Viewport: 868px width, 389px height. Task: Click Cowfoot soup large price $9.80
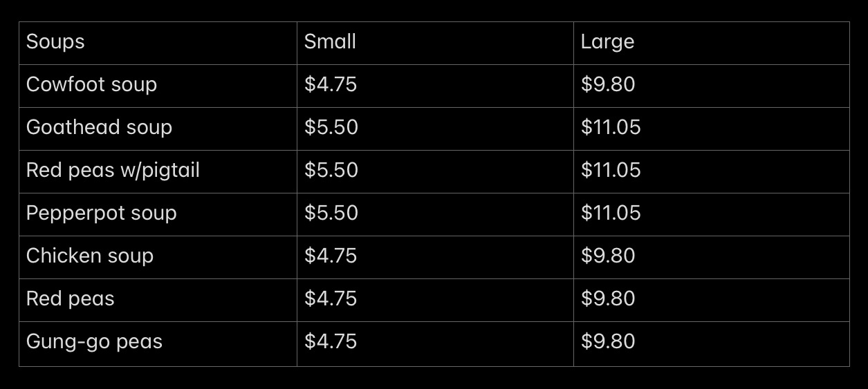click(711, 86)
